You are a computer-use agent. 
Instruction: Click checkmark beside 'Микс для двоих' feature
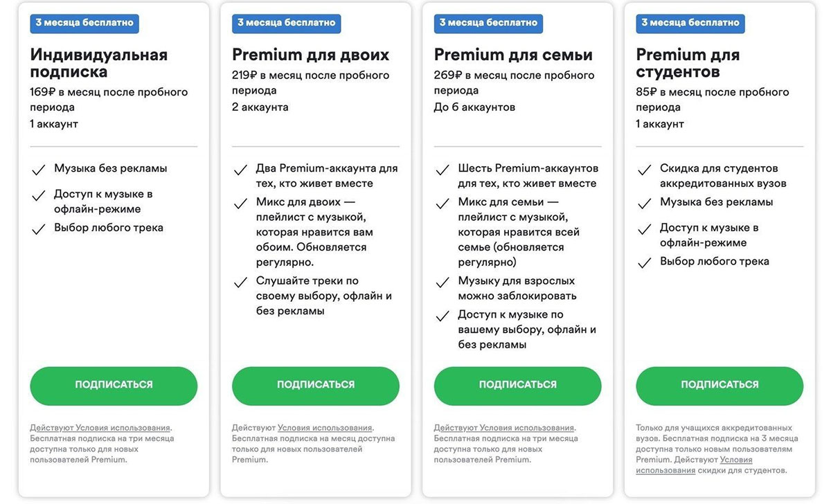pyautogui.click(x=240, y=204)
